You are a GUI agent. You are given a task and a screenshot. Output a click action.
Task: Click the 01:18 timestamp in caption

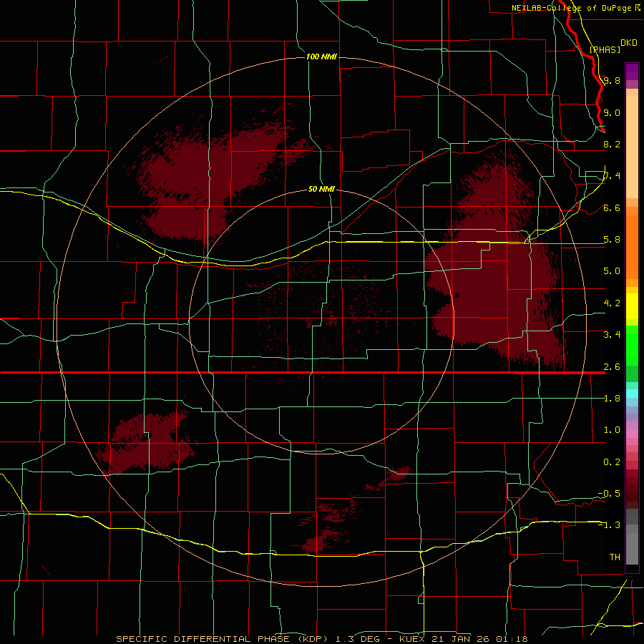[x=512, y=639]
